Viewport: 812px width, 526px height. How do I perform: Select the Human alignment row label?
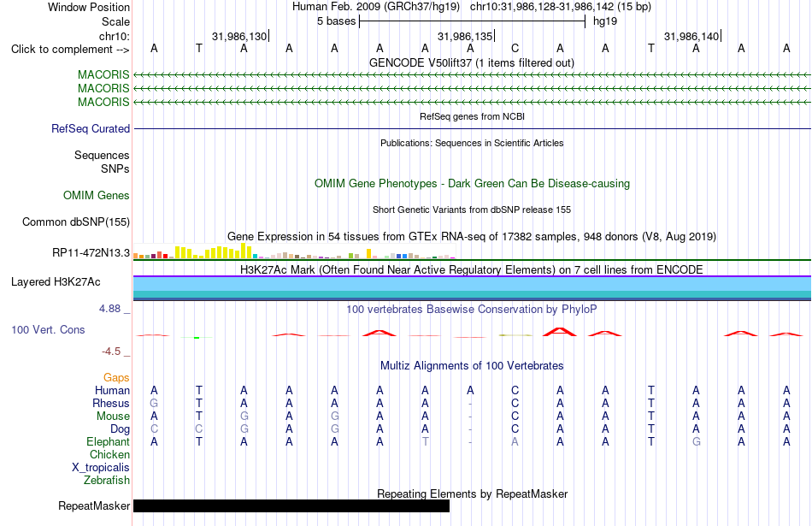point(112,390)
